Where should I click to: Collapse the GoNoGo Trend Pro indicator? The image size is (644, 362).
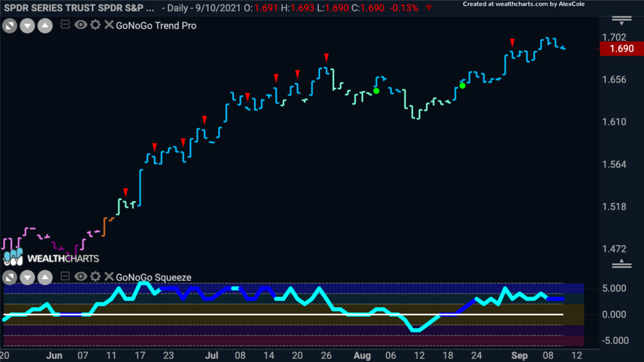coord(65,25)
